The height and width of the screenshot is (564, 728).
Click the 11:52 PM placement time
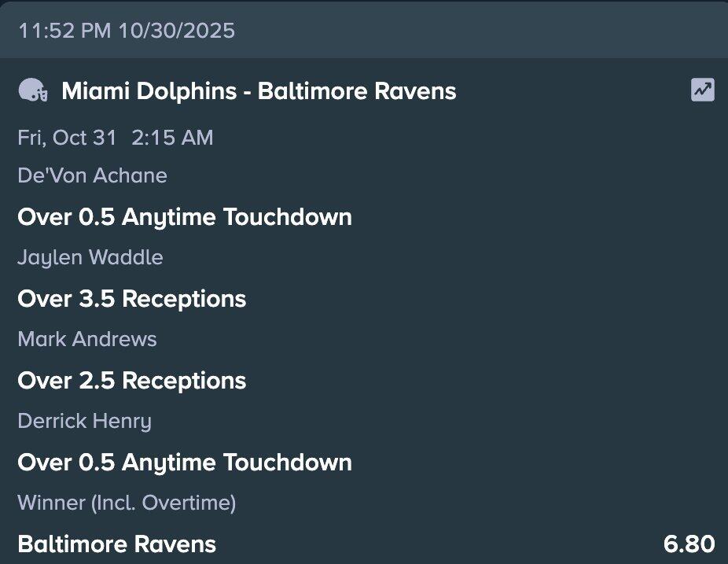pos(64,31)
